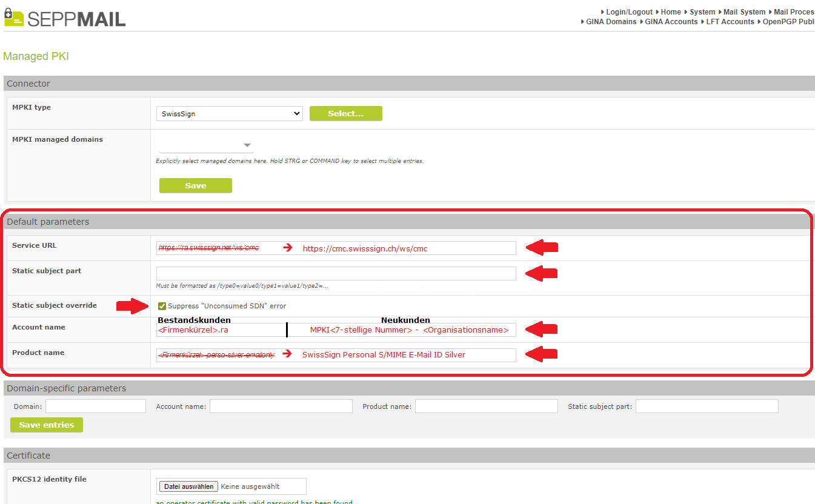Click the Select... button
The height and width of the screenshot is (504, 815).
pyautogui.click(x=346, y=113)
